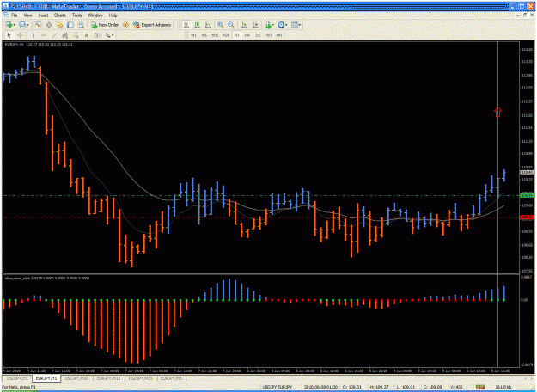Open the Navigator folder icon
Viewport: 537px width, 392px height.
coord(59,25)
